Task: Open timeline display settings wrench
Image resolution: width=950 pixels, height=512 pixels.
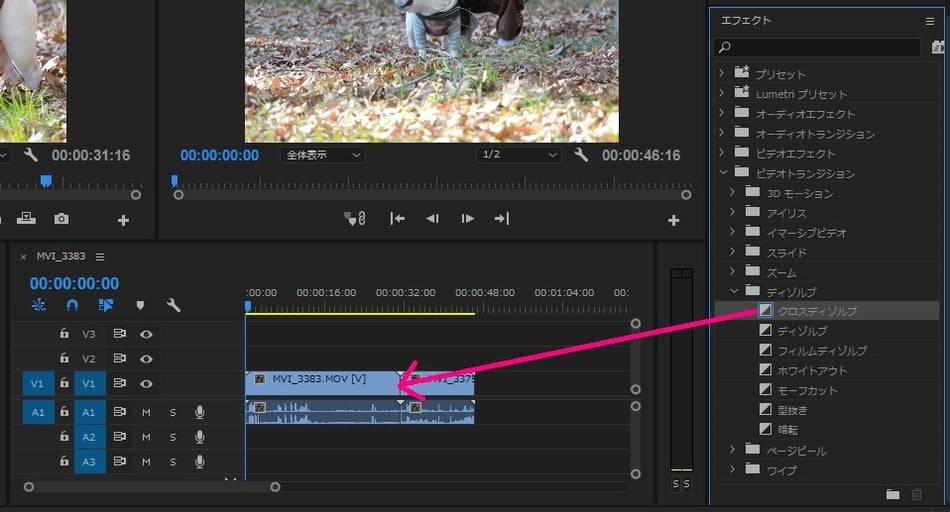Action: tap(173, 305)
